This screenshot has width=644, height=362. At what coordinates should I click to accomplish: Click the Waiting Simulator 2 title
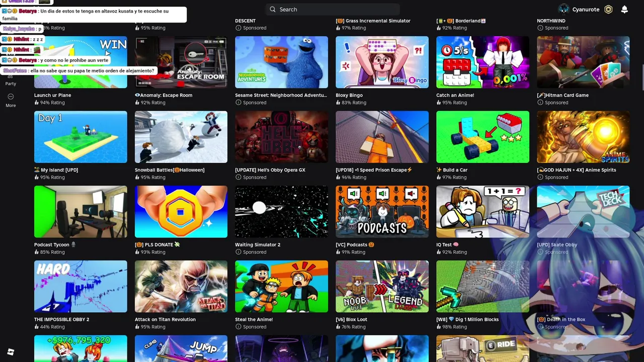(x=258, y=245)
